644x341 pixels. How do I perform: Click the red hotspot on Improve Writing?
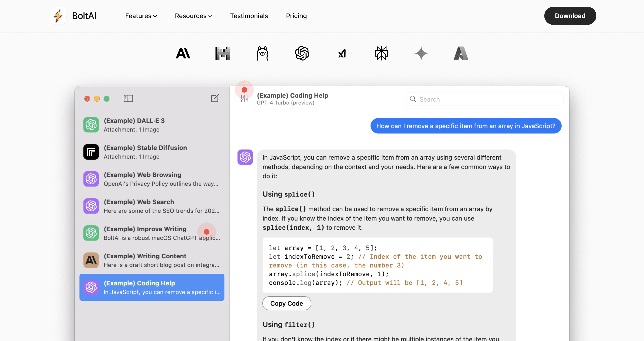pyautogui.click(x=206, y=232)
